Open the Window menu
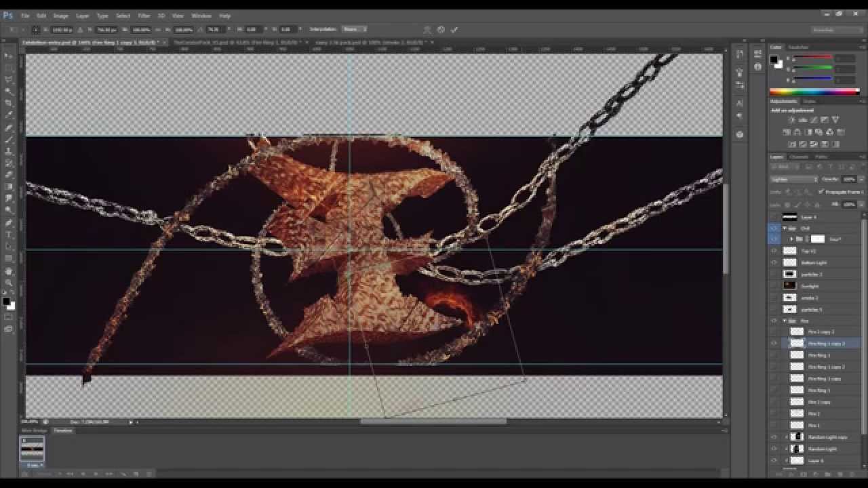Screen dimensions: 868x488 pyautogui.click(x=201, y=16)
